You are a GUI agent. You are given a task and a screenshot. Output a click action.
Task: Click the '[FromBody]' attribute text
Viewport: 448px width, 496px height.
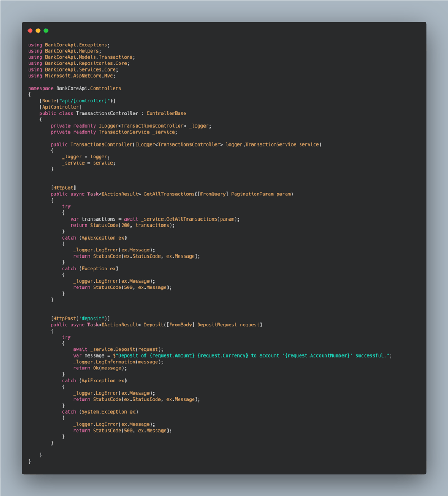180,325
